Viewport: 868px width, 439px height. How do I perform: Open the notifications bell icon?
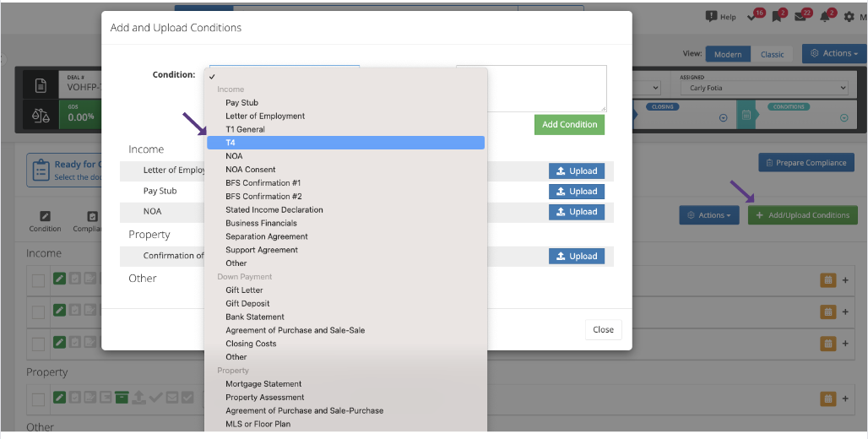point(826,16)
